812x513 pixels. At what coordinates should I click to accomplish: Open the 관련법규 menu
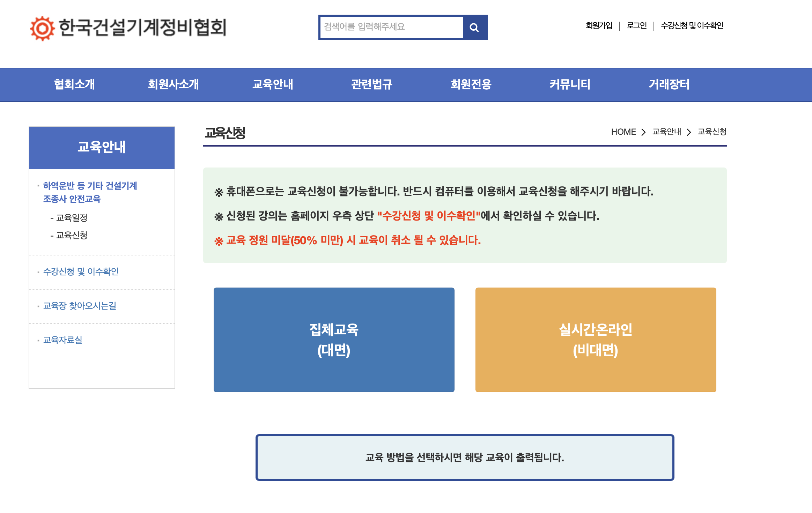coord(372,84)
